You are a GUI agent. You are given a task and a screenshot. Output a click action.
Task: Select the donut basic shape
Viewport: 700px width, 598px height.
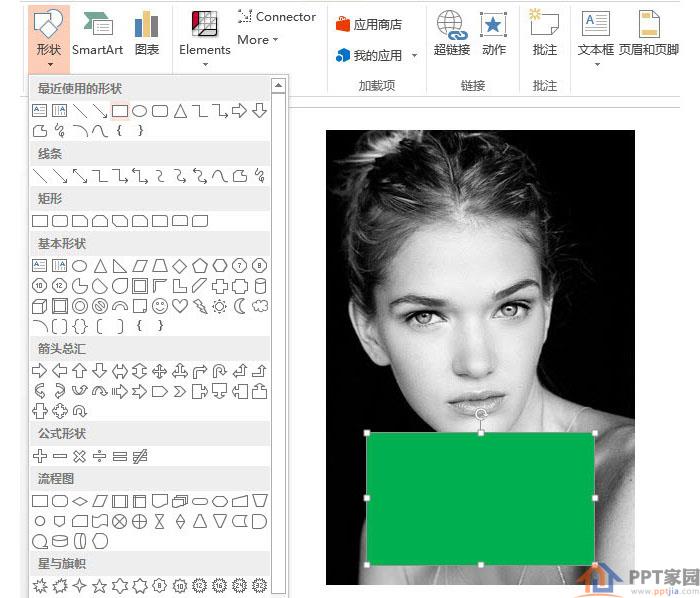(x=80, y=306)
